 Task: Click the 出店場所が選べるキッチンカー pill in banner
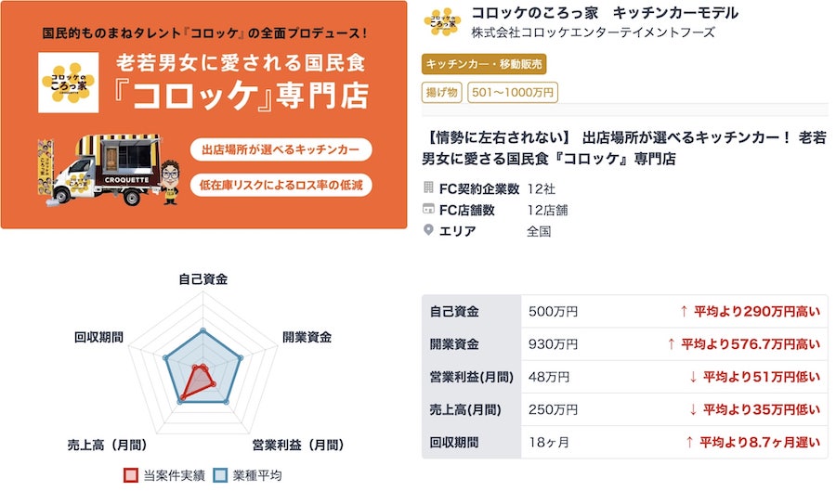coord(281,149)
